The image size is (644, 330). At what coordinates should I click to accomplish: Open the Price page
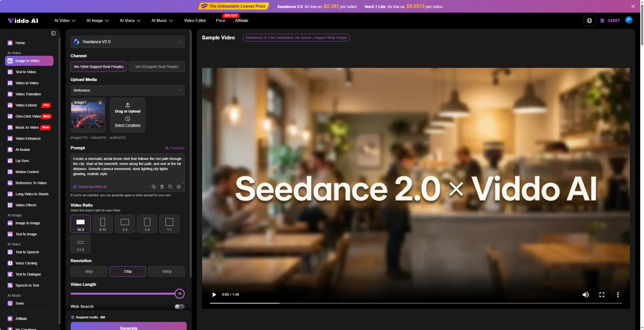221,21
